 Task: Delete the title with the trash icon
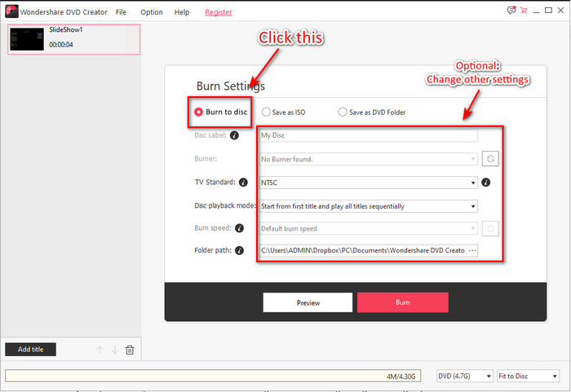(130, 350)
